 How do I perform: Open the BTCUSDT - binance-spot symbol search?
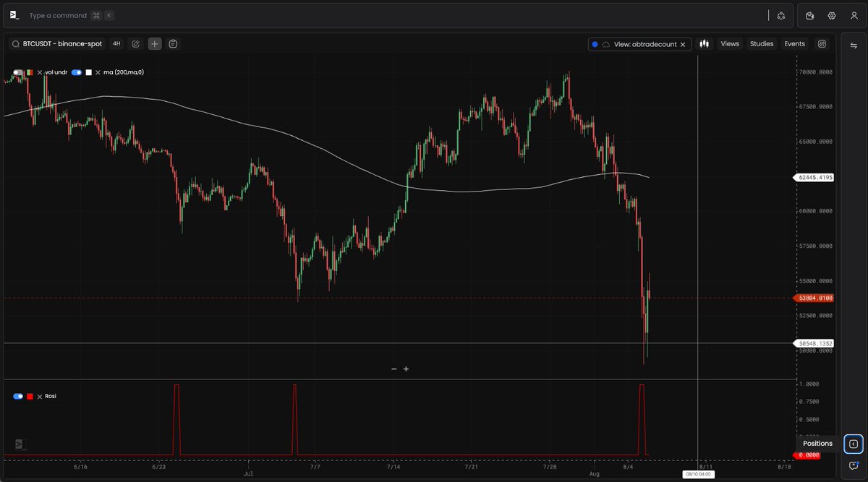tap(57, 44)
